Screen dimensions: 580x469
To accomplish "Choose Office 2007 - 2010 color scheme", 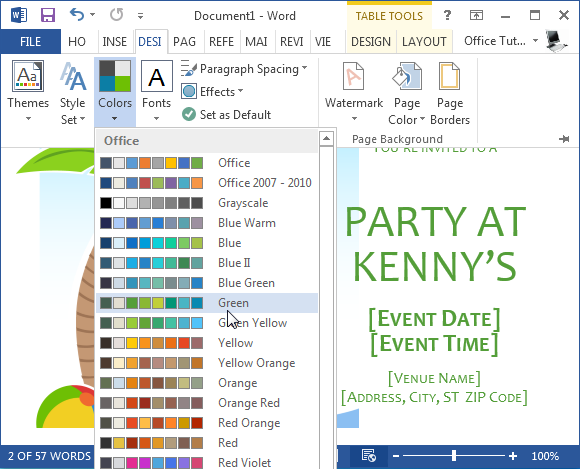I will point(207,183).
